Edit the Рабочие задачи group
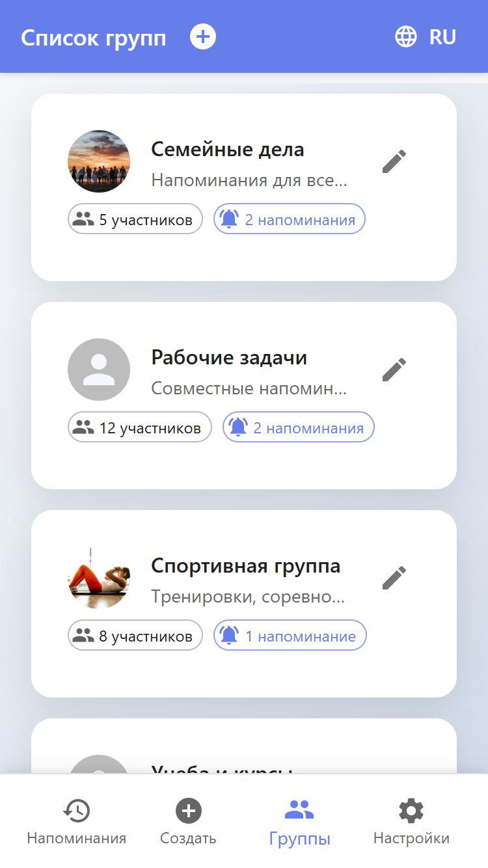Screen dimensions: 488x868 pos(394,370)
